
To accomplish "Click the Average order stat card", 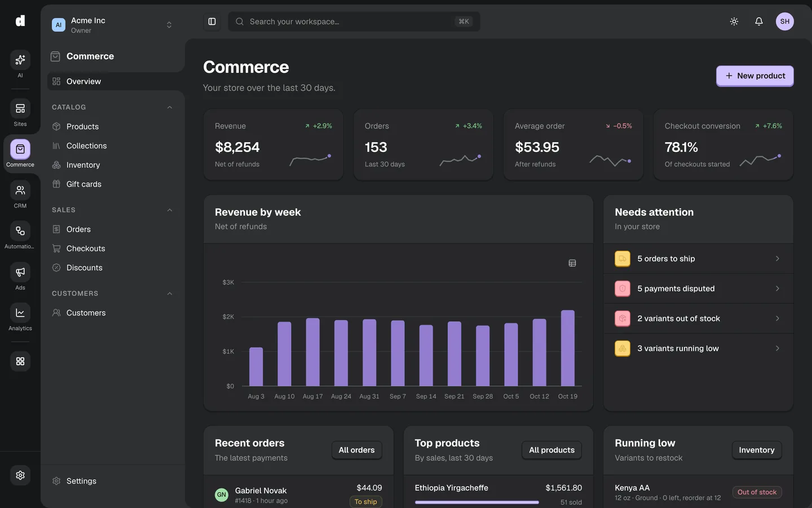I will tap(573, 145).
